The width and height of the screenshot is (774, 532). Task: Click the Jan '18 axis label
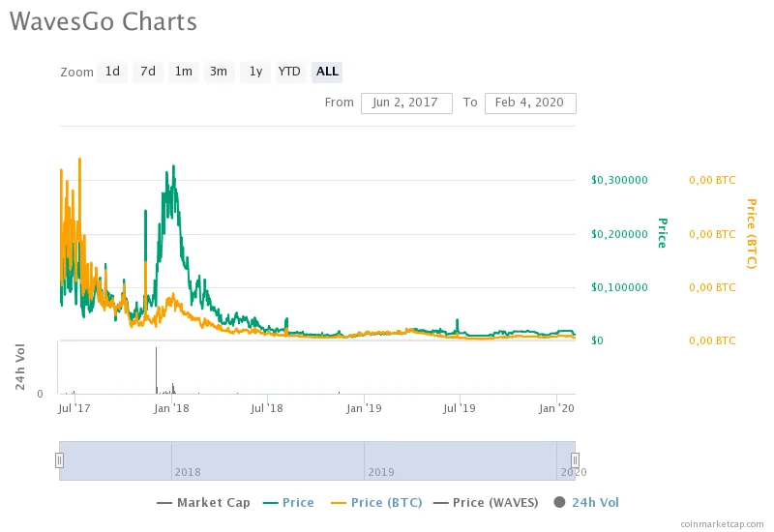point(171,408)
